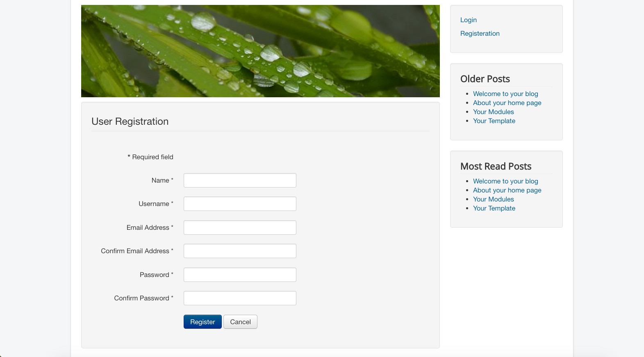
Task: Open Welcome to your blog under Most Read Posts
Action: pos(505,181)
